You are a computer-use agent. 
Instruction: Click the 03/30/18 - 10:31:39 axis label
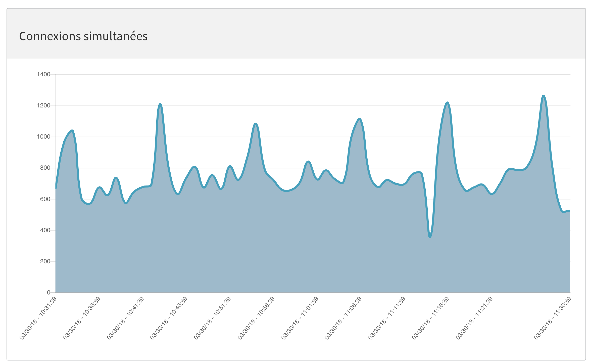[38, 318]
